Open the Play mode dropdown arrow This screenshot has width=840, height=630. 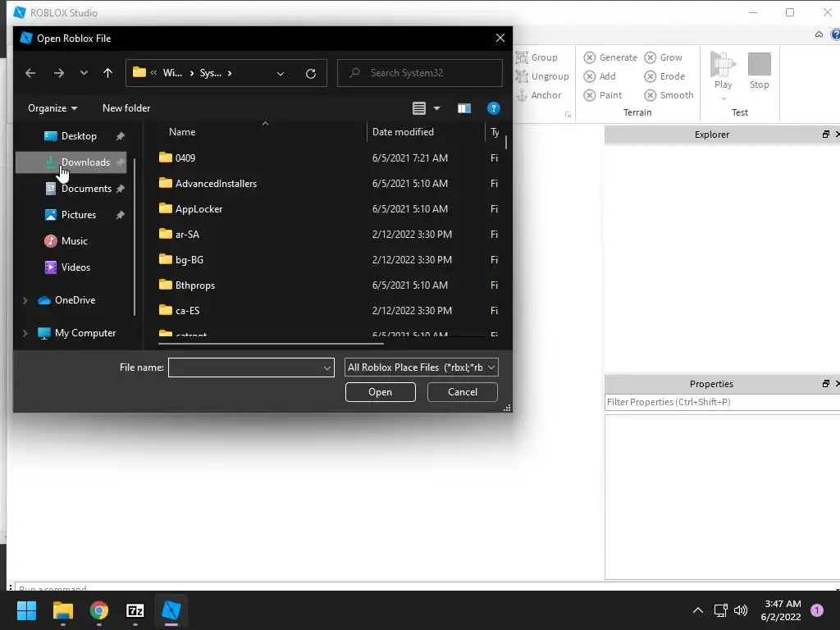point(724,98)
